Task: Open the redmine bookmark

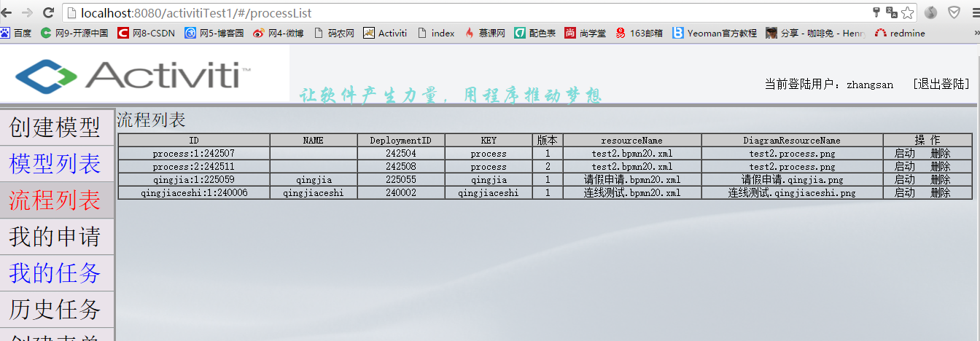Action: click(x=900, y=33)
